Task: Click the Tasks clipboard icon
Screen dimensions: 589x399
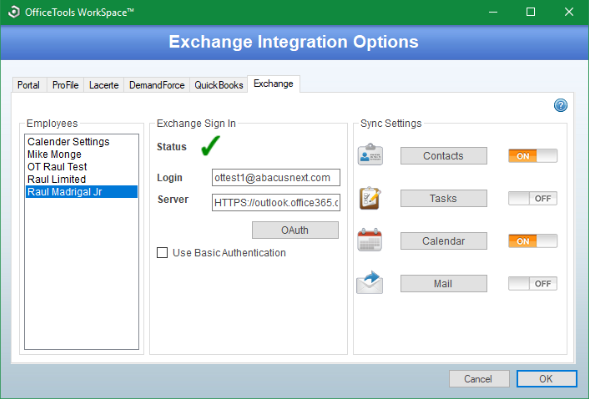Action: tap(370, 198)
